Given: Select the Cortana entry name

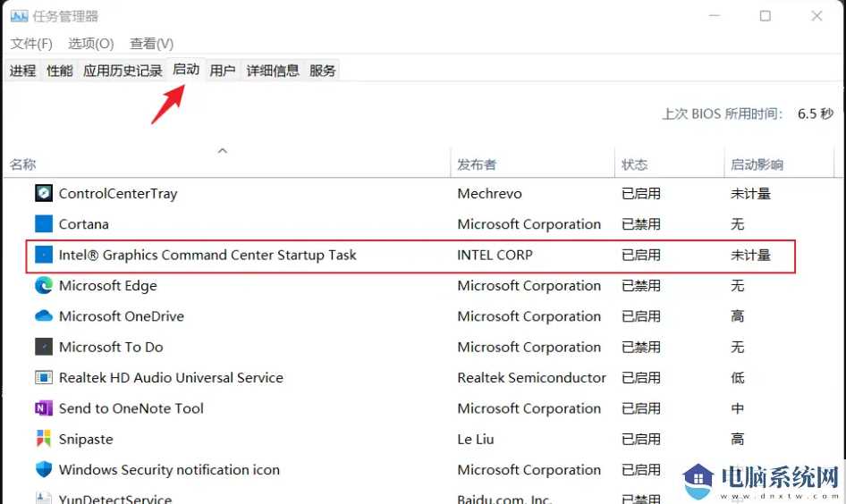Looking at the screenshot, I should click(84, 224).
